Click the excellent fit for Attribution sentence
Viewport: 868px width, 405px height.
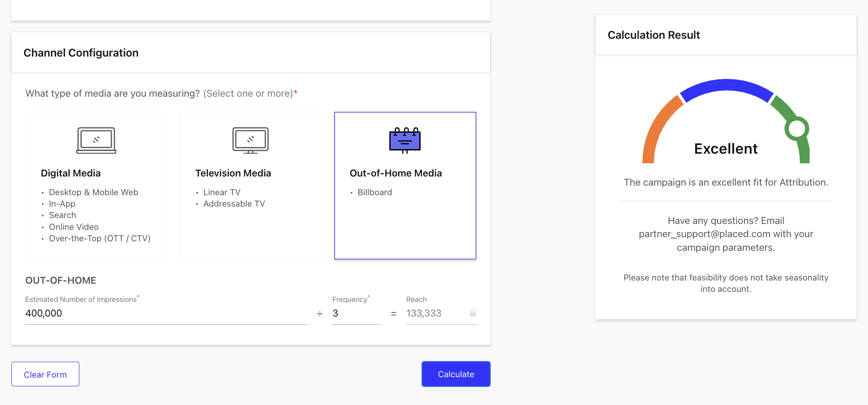(726, 182)
